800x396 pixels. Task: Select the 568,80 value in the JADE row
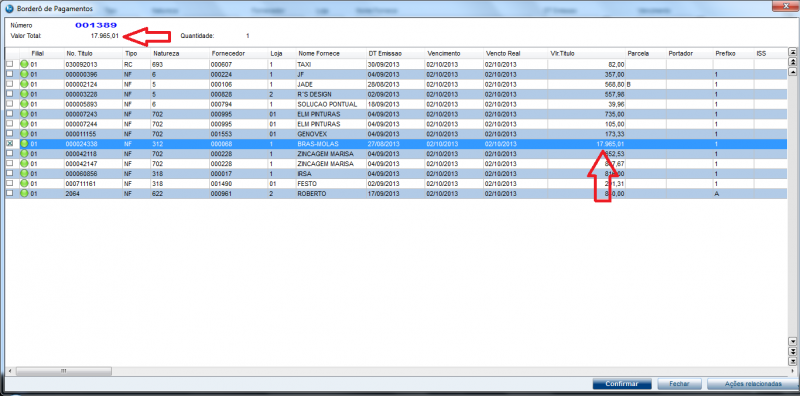[x=587, y=84]
